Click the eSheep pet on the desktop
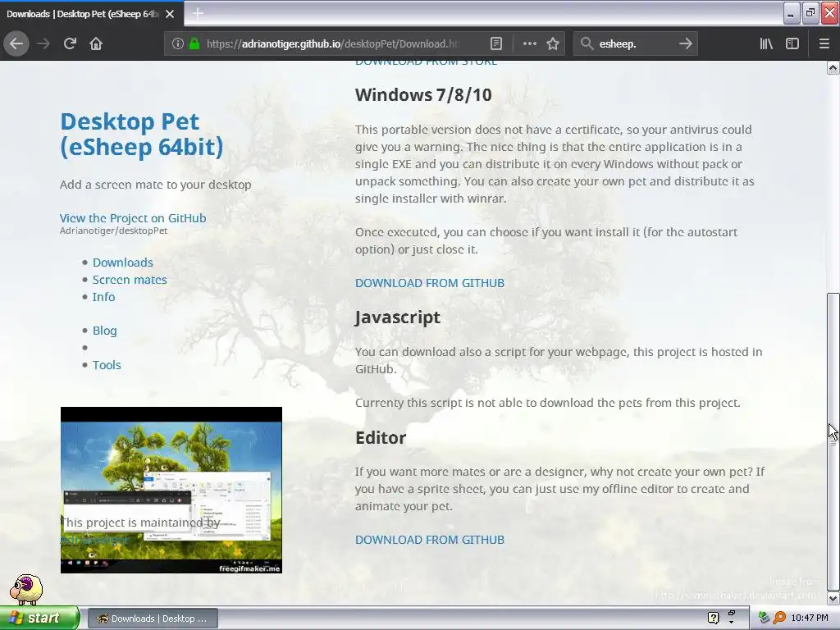The height and width of the screenshot is (630, 840). point(26,589)
